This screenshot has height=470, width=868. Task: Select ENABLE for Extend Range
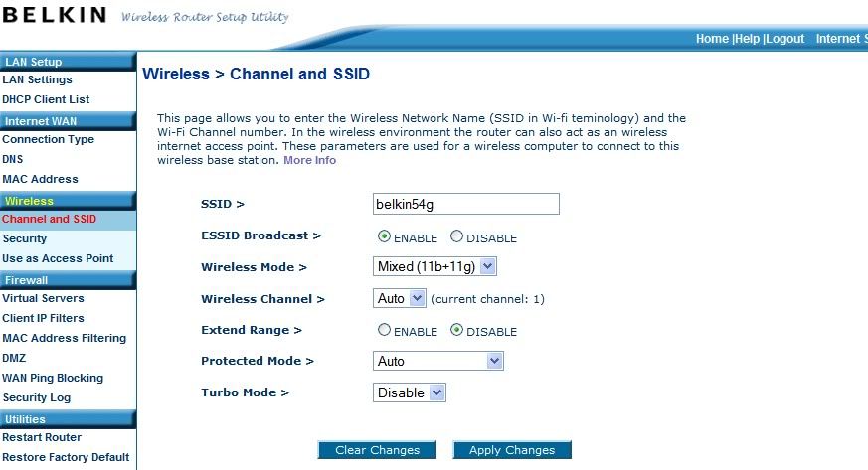coord(384,330)
